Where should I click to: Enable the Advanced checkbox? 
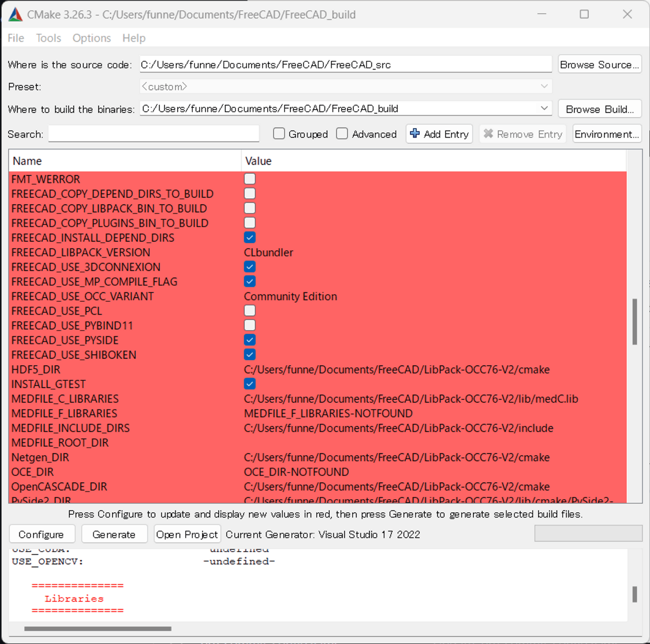(342, 134)
